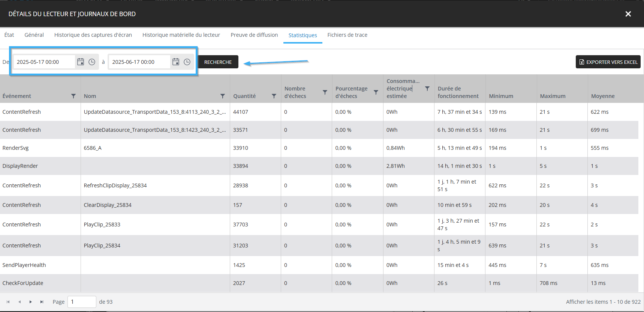This screenshot has height=312, width=644.
Task: Sort by Quantité column header text
Action: click(244, 96)
